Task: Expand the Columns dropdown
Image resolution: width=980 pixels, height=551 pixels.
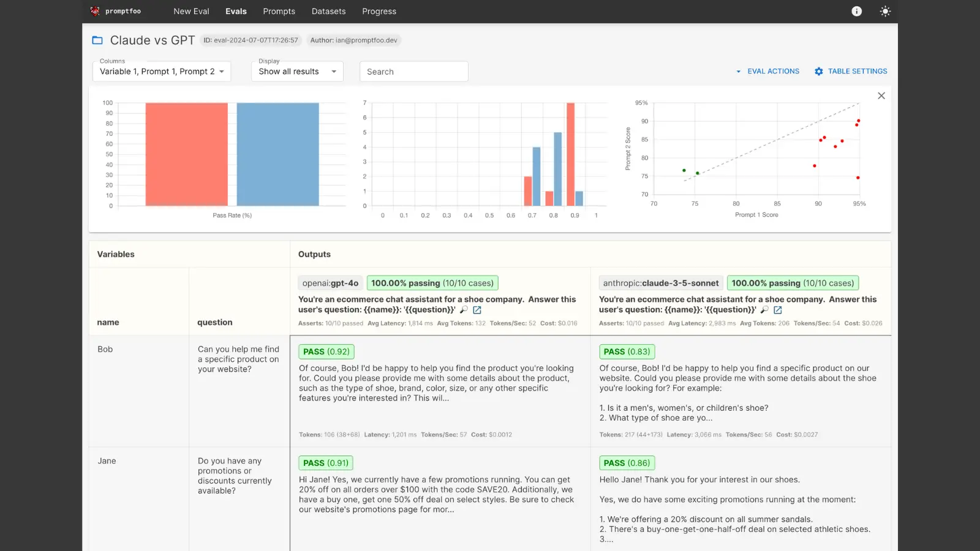Action: click(x=162, y=72)
